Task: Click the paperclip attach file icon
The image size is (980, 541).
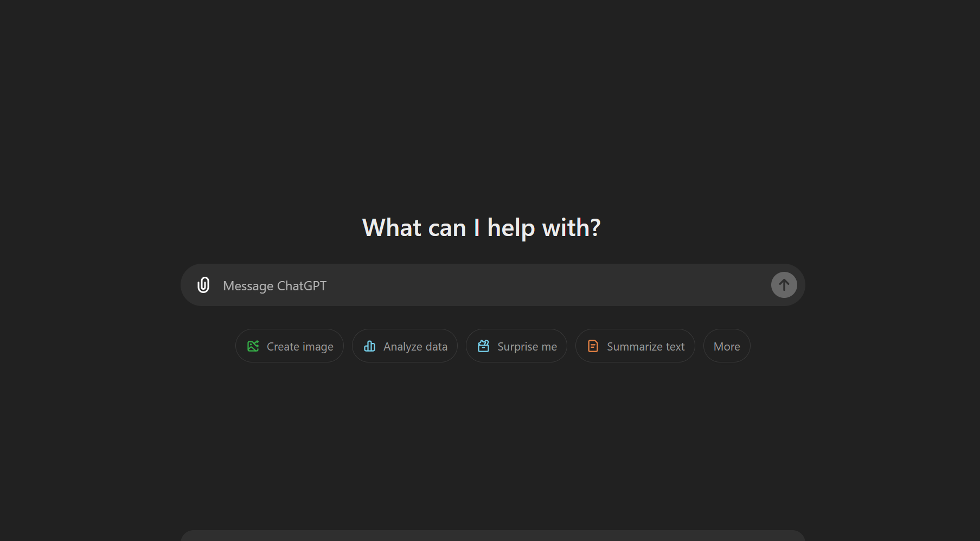Action: click(x=203, y=285)
